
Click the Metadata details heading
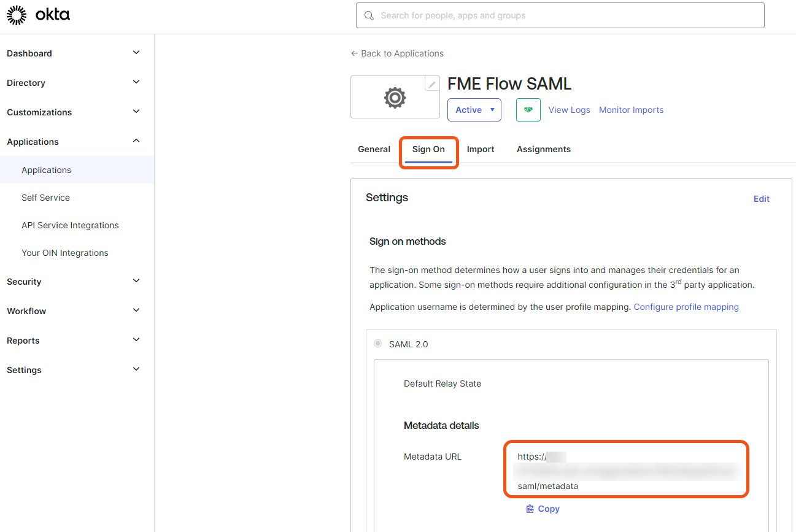click(x=441, y=425)
